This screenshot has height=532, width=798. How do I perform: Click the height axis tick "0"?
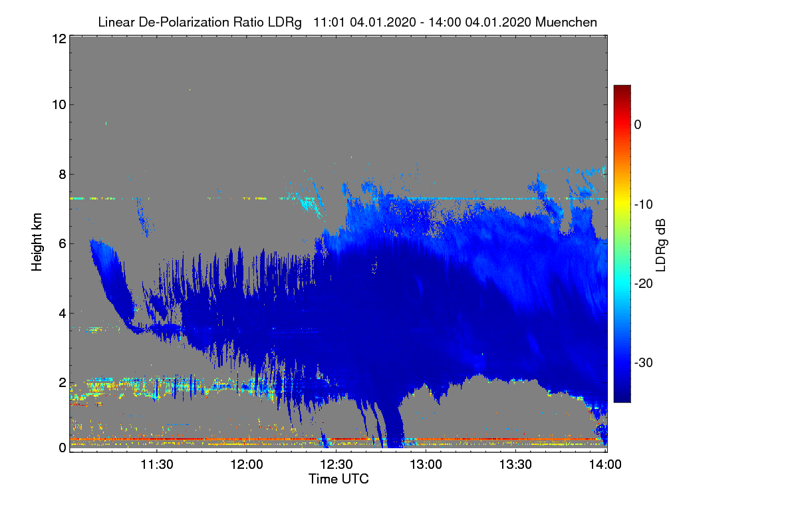[x=62, y=448]
